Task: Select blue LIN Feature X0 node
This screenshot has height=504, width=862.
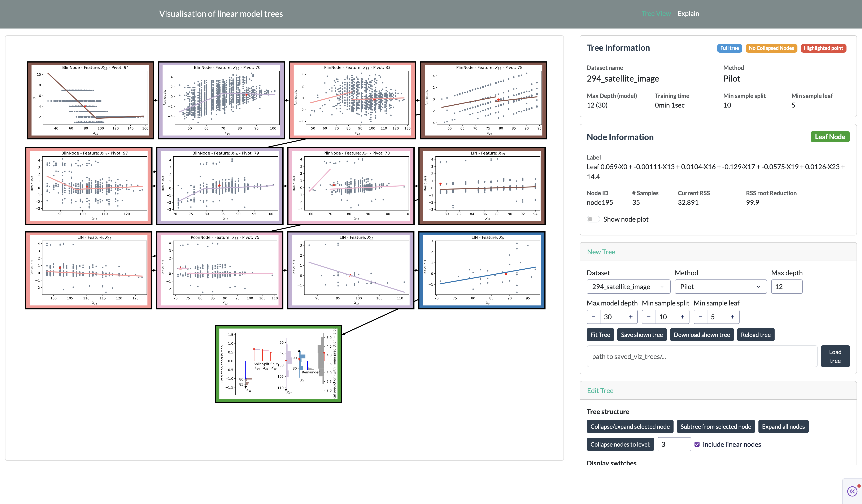Action: pyautogui.click(x=482, y=270)
